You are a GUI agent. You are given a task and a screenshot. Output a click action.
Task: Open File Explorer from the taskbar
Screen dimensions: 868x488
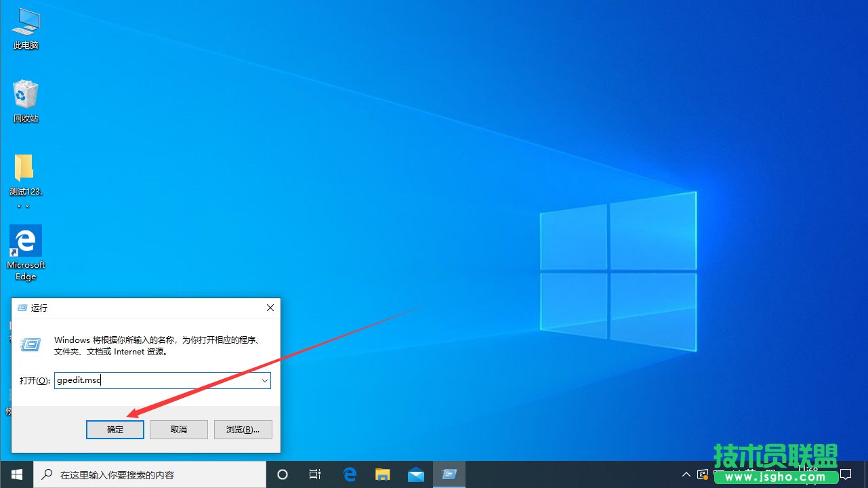383,474
